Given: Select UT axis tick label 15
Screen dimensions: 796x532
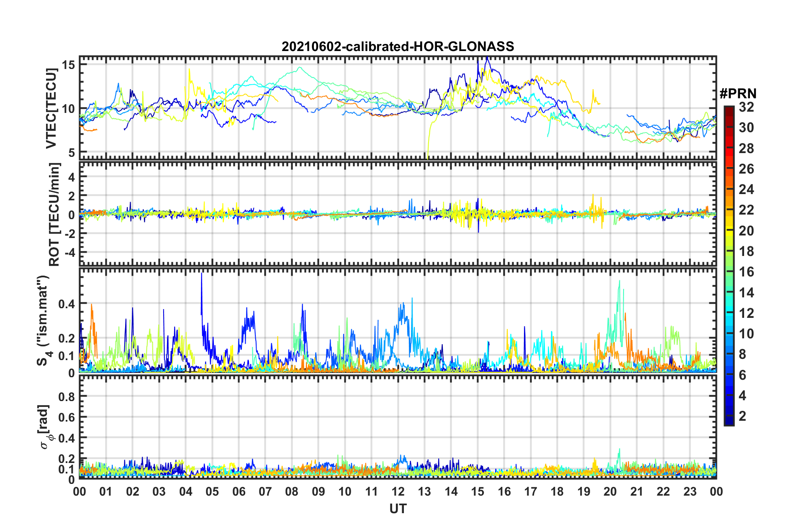Looking at the screenshot, I should (x=478, y=491).
